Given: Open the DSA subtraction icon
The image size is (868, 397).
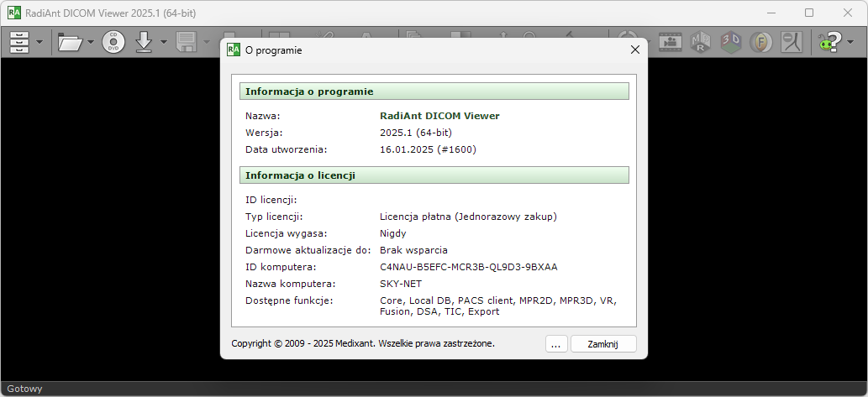Looking at the screenshot, I should tap(791, 41).
